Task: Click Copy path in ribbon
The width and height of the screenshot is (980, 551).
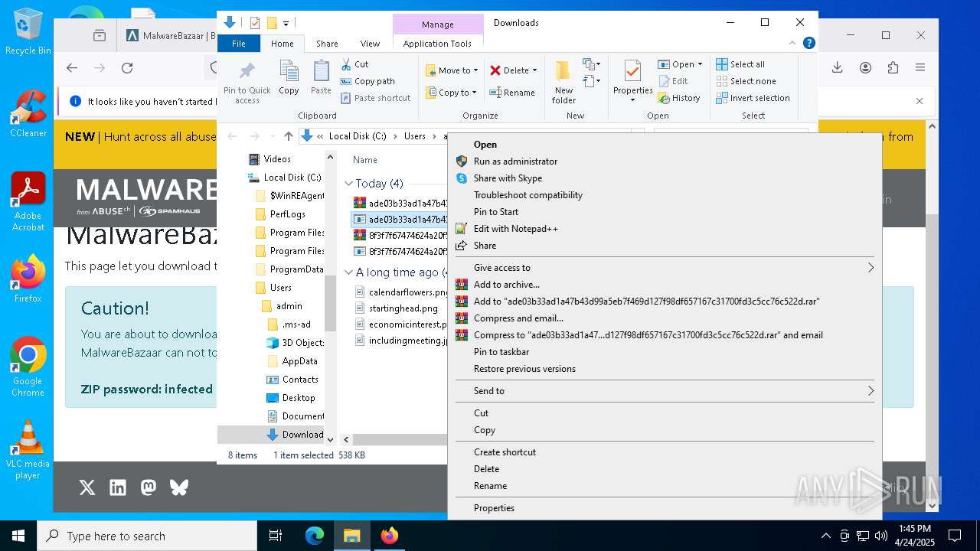Action: [367, 81]
